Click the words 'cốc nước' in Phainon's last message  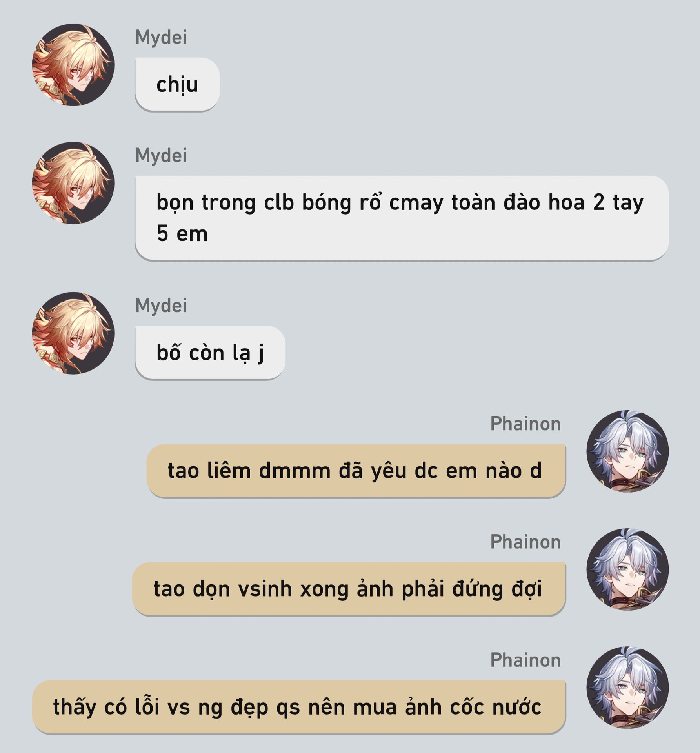pos(496,707)
